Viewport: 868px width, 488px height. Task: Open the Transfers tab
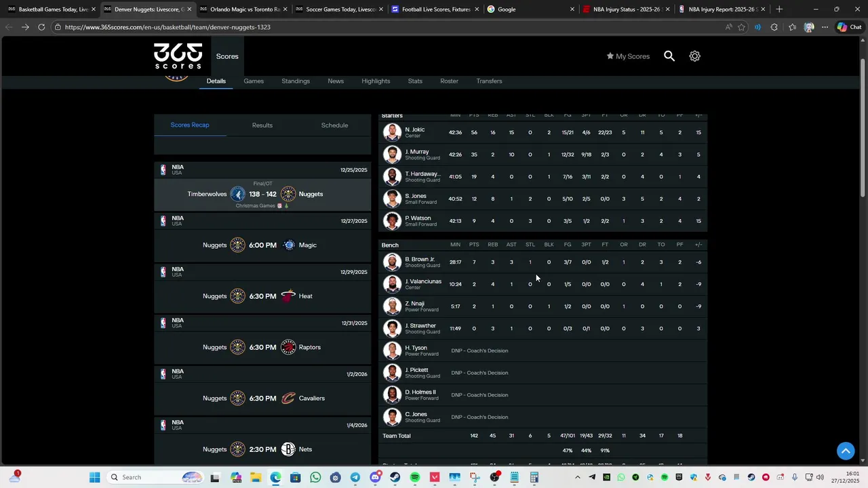point(489,81)
